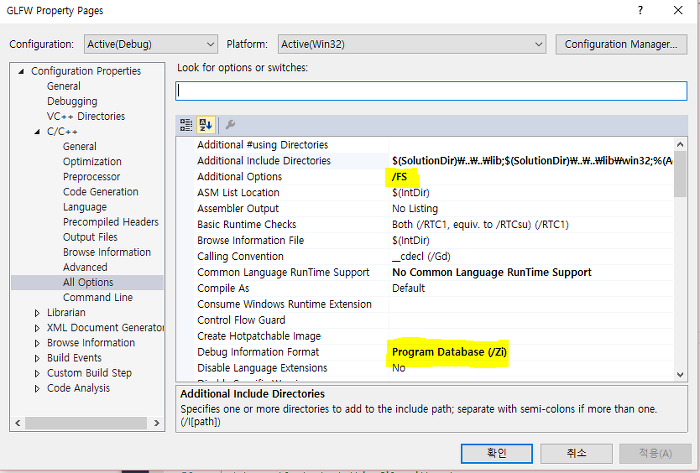The height and width of the screenshot is (473, 700).
Task: Expand the Code Analysis node
Action: [37, 389]
